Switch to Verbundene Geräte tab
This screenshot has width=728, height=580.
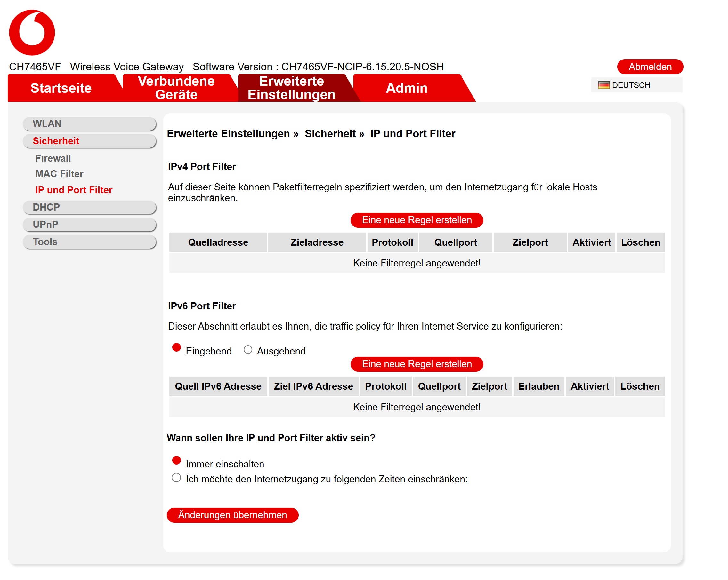pos(176,88)
